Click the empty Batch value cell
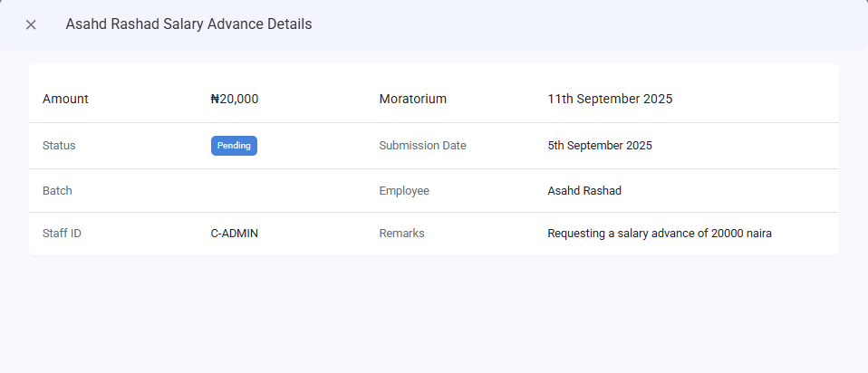Screen dimensions: 868x373 (x=272, y=191)
